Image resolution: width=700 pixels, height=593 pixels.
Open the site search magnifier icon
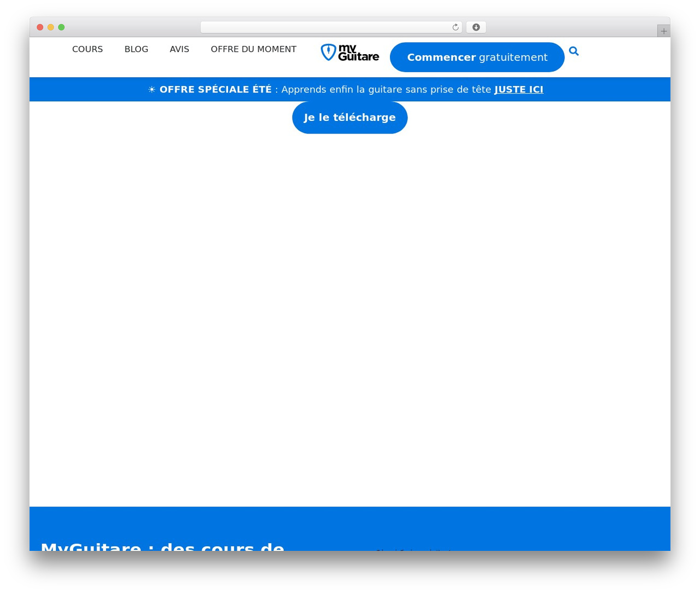pos(574,51)
